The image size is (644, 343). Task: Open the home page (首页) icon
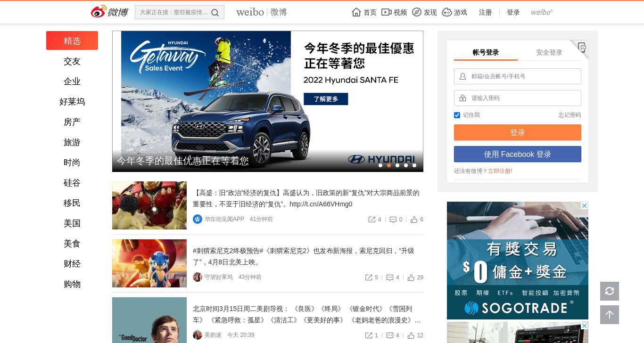(356, 12)
